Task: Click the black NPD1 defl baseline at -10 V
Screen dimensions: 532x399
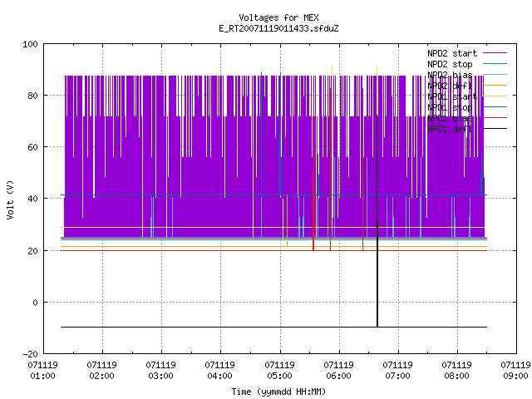Action: 273,327
